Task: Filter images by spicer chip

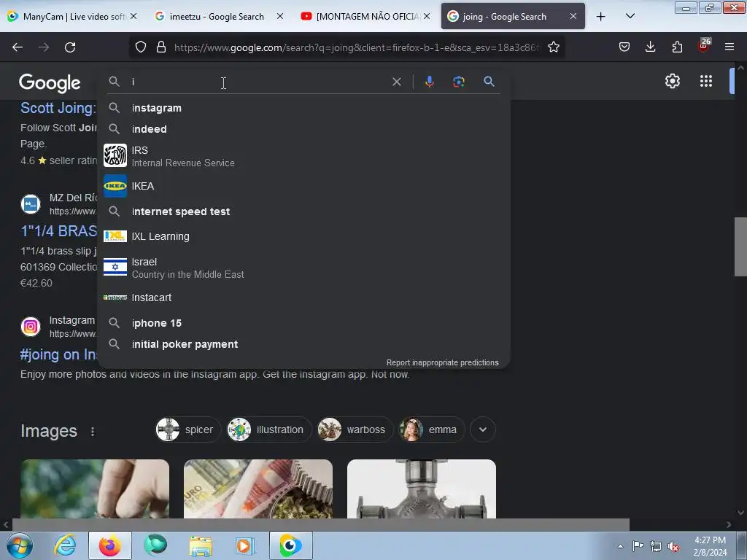Action: pyautogui.click(x=188, y=429)
